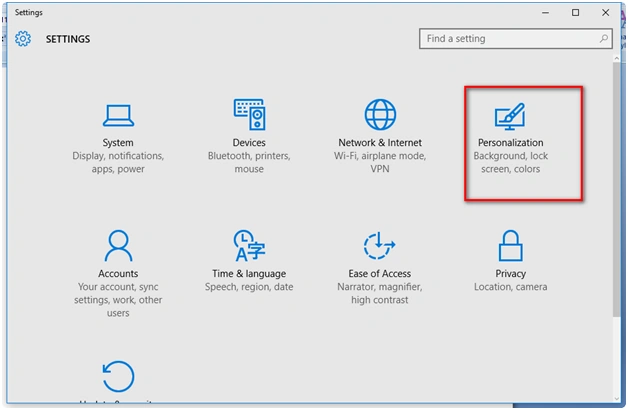The width and height of the screenshot is (628, 410).
Task: Click the Devices category label
Action: [249, 143]
